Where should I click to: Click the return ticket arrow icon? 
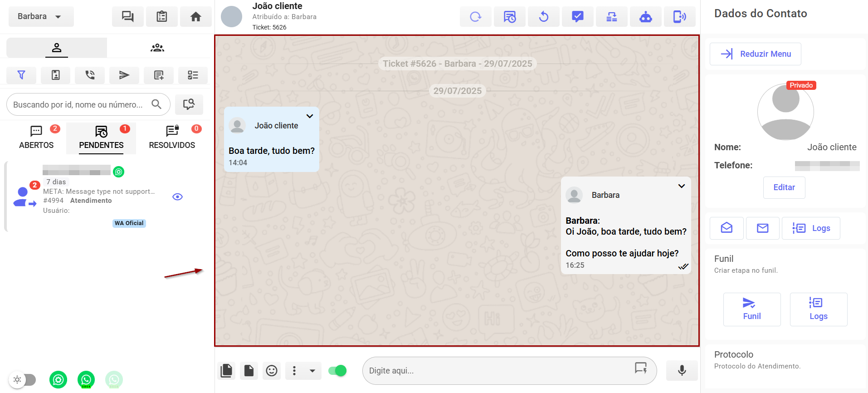tap(543, 17)
